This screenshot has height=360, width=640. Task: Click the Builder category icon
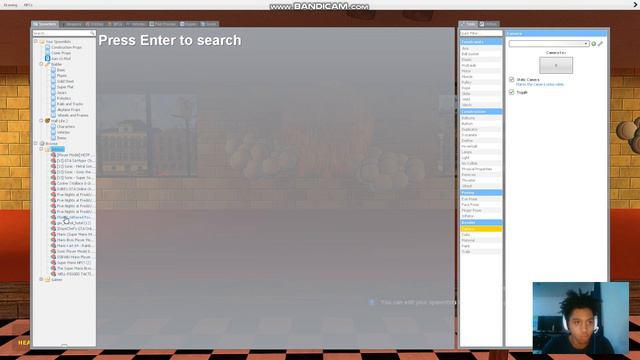pos(47,64)
